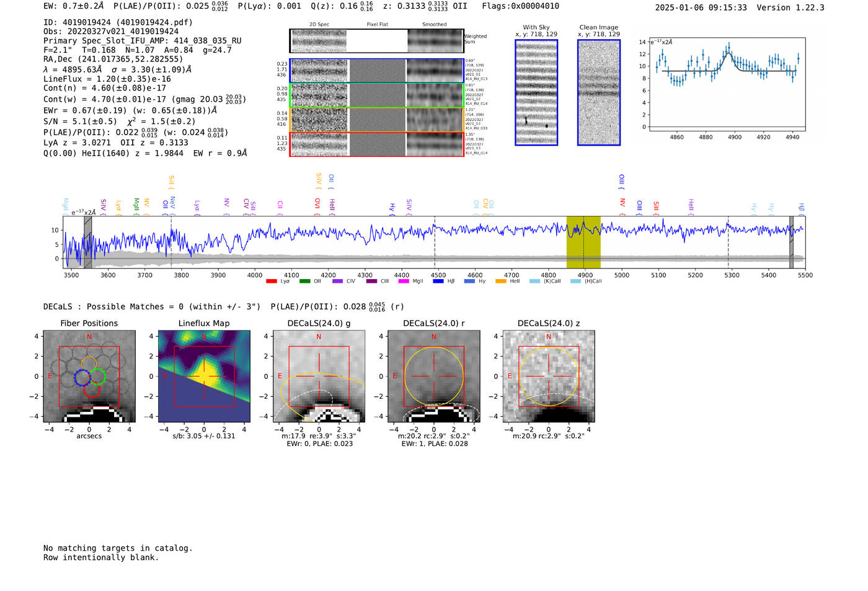Viewport: 868px width, 591px height.
Task: Click s/b: 3.05 +/- 0.131 caption
Action: point(204,436)
